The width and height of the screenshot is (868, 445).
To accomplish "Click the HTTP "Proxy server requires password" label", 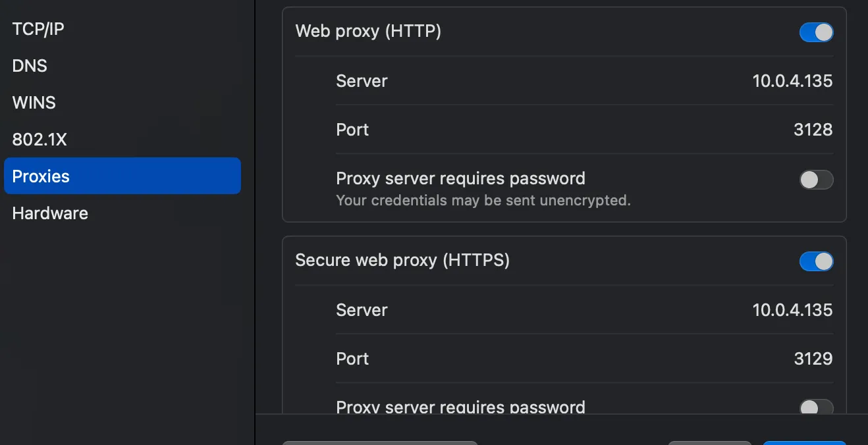I will 460,178.
